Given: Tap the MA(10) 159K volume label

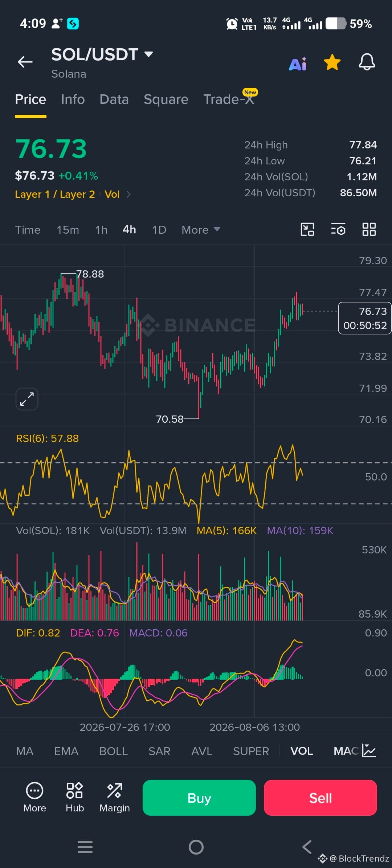Looking at the screenshot, I should pos(300,531).
